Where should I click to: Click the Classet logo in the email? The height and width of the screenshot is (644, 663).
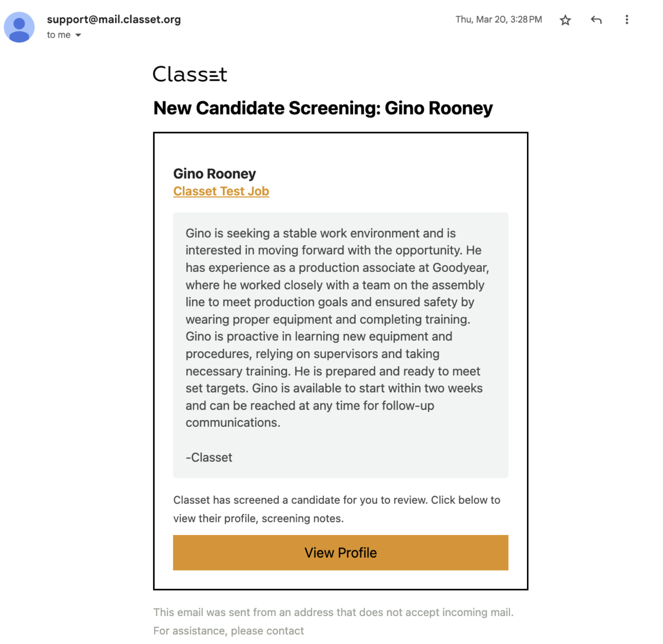pos(190,74)
